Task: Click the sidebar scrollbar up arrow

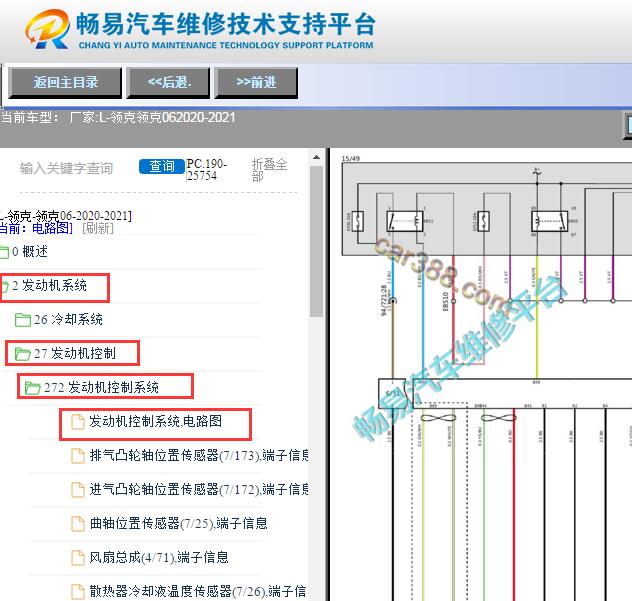Action: point(316,157)
